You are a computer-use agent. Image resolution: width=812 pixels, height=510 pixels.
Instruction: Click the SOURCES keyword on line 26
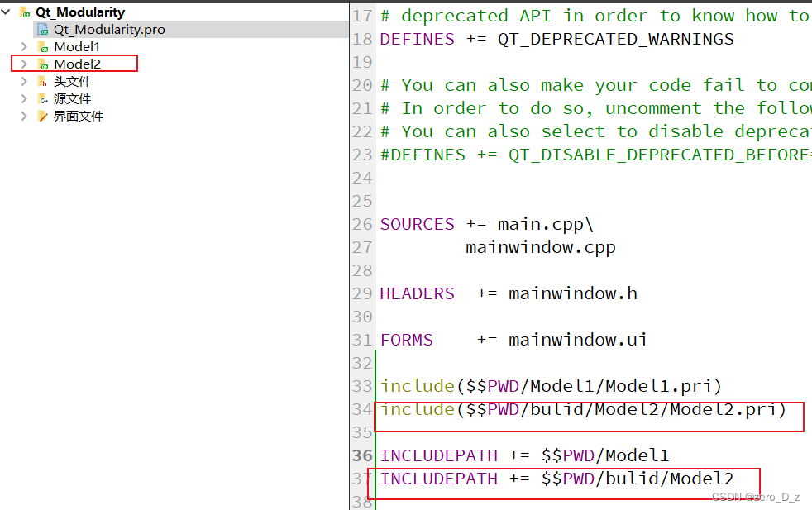(x=418, y=224)
